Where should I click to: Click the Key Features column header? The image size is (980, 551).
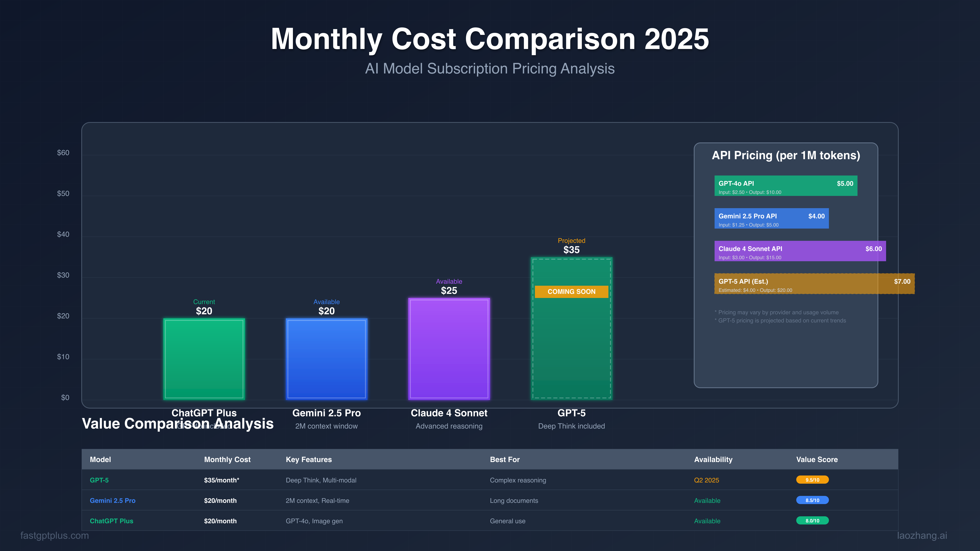coord(309,459)
